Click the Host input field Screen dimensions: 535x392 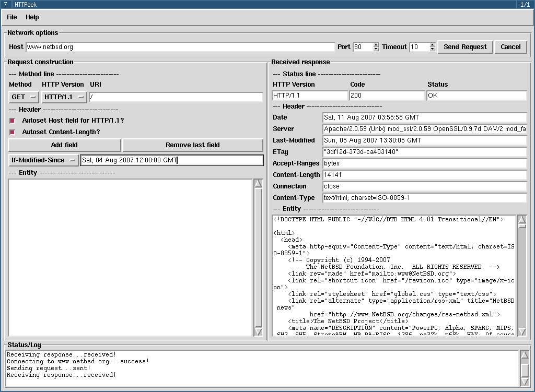(180, 47)
